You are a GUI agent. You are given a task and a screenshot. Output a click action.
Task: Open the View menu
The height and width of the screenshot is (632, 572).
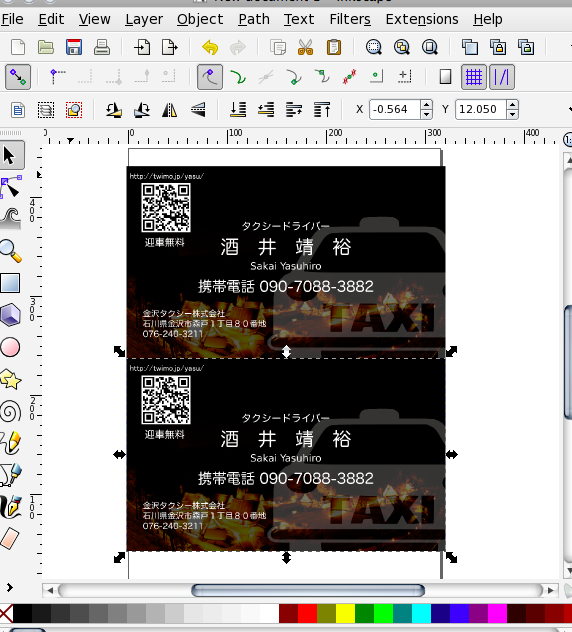click(94, 19)
